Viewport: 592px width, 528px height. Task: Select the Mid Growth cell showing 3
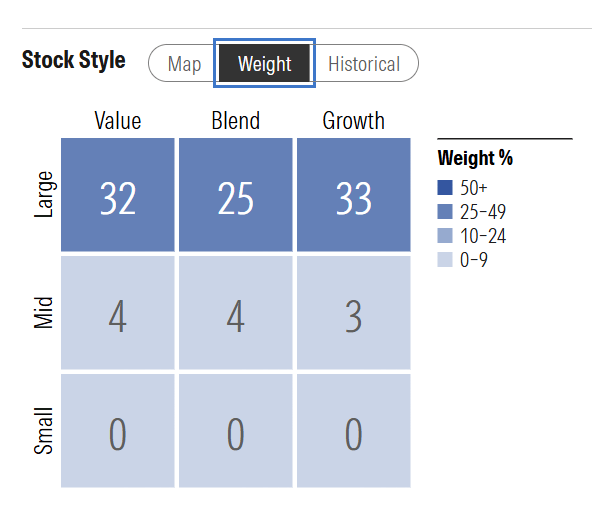pyautogui.click(x=354, y=313)
